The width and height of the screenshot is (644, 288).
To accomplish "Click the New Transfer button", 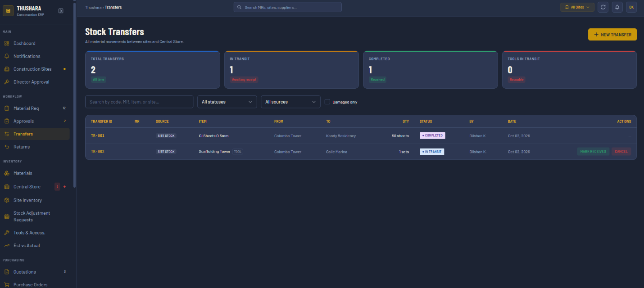I will (x=612, y=35).
